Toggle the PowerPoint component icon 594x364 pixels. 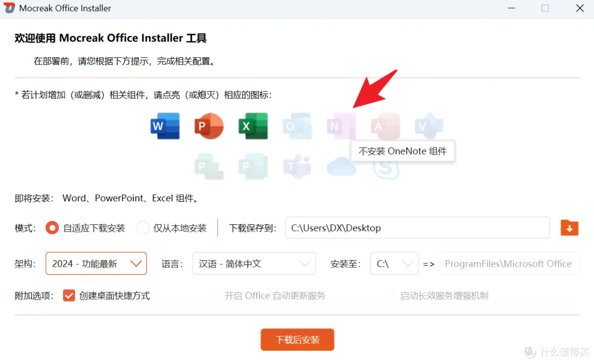(209, 126)
